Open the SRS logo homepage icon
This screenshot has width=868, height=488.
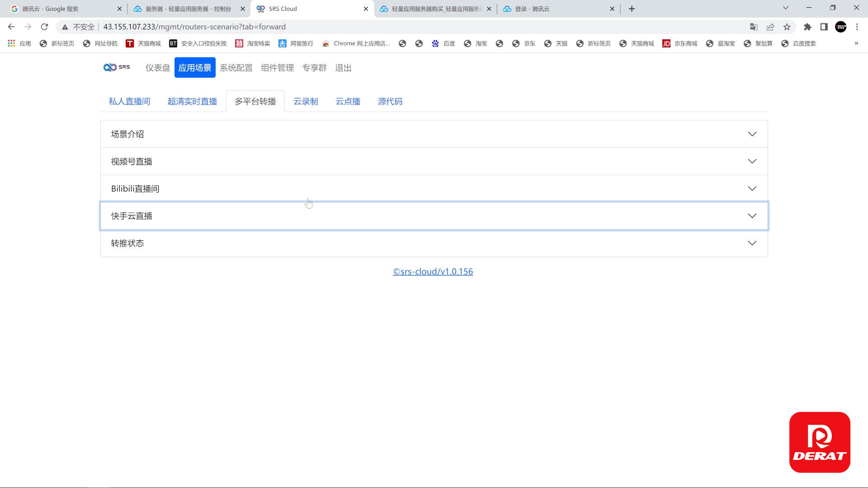pos(116,67)
